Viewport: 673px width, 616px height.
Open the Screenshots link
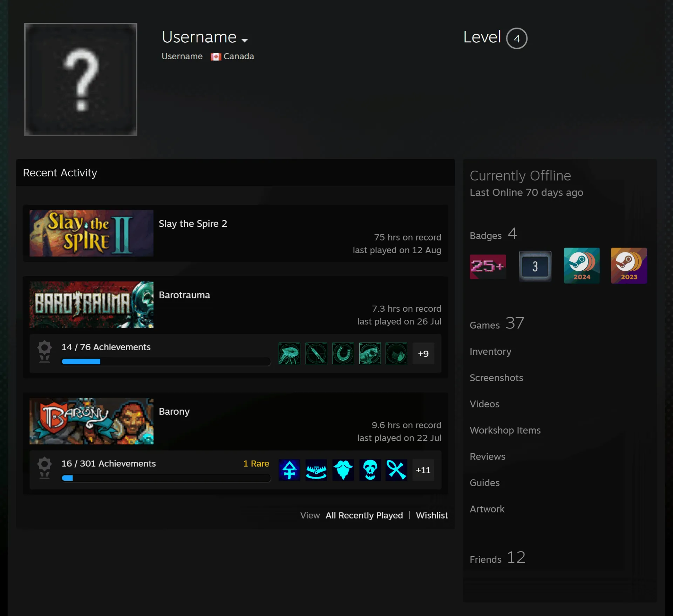pos(496,378)
